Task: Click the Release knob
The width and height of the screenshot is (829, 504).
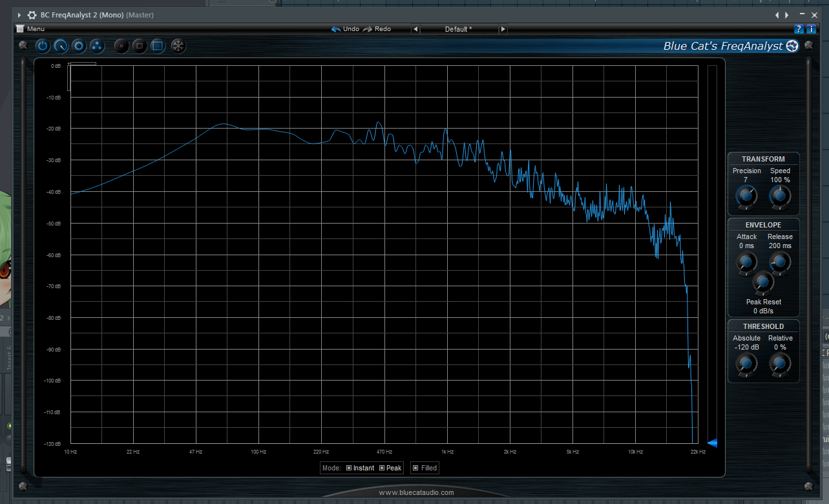Action: click(780, 262)
